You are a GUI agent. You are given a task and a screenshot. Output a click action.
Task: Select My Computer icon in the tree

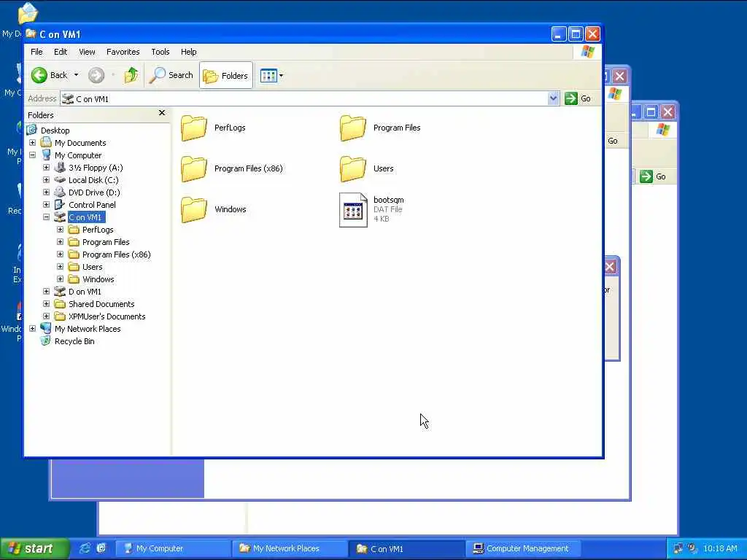(46, 155)
